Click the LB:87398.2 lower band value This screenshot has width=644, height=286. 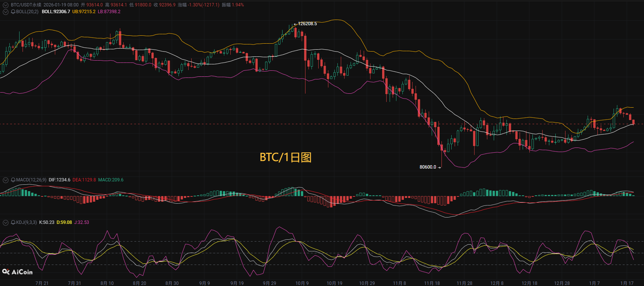click(109, 12)
